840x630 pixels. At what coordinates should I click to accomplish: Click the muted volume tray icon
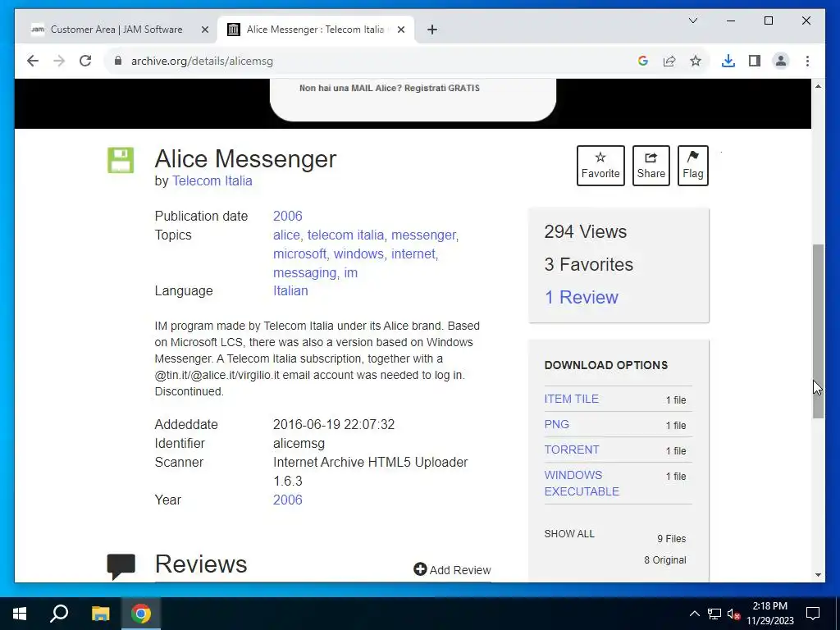pos(734,614)
